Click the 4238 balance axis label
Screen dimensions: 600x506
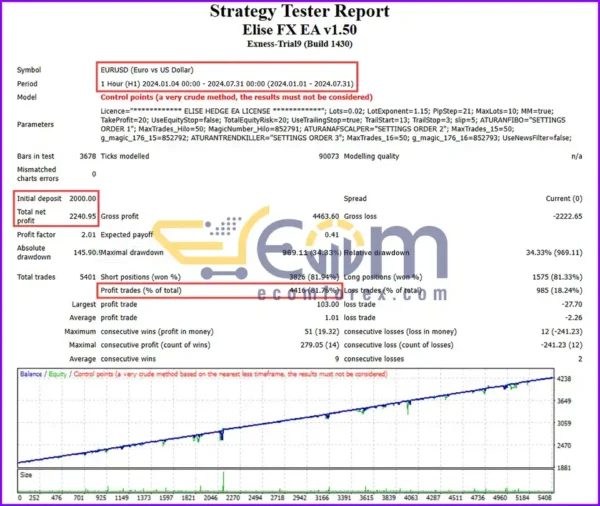[564, 379]
